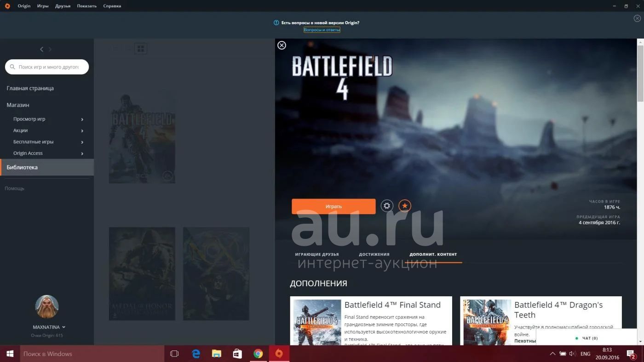The height and width of the screenshot is (362, 644).
Task: Click the game search field
Action: click(x=47, y=67)
